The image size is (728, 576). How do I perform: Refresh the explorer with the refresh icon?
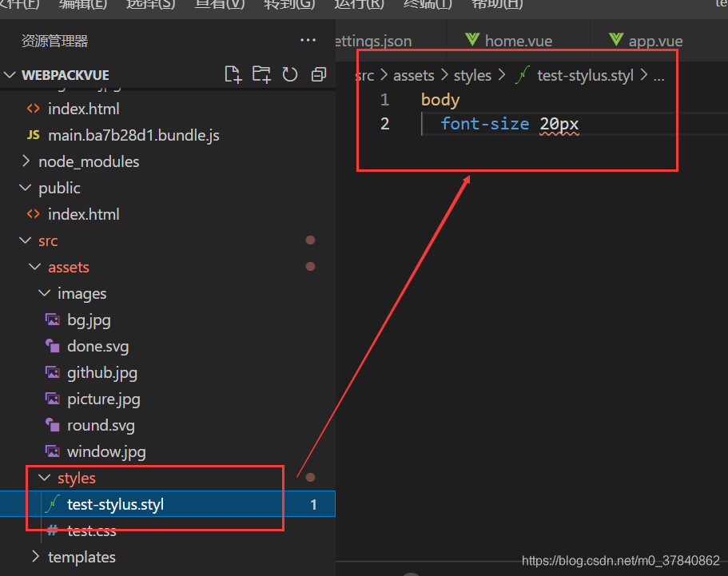[290, 75]
